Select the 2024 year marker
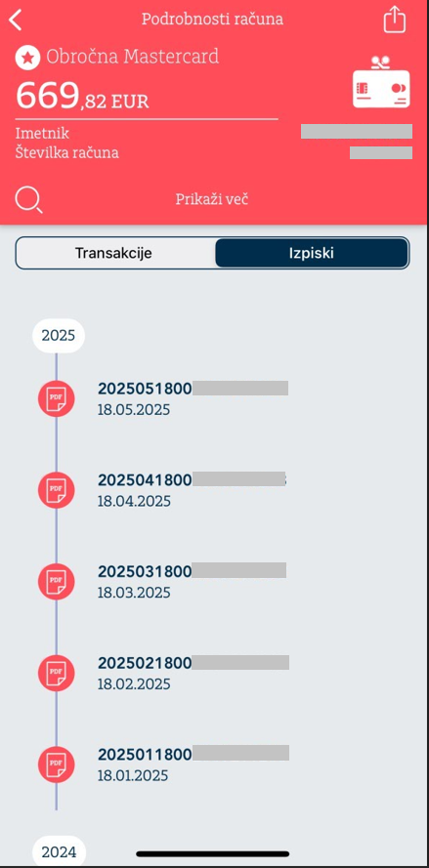The image size is (429, 868). pyautogui.click(x=59, y=851)
